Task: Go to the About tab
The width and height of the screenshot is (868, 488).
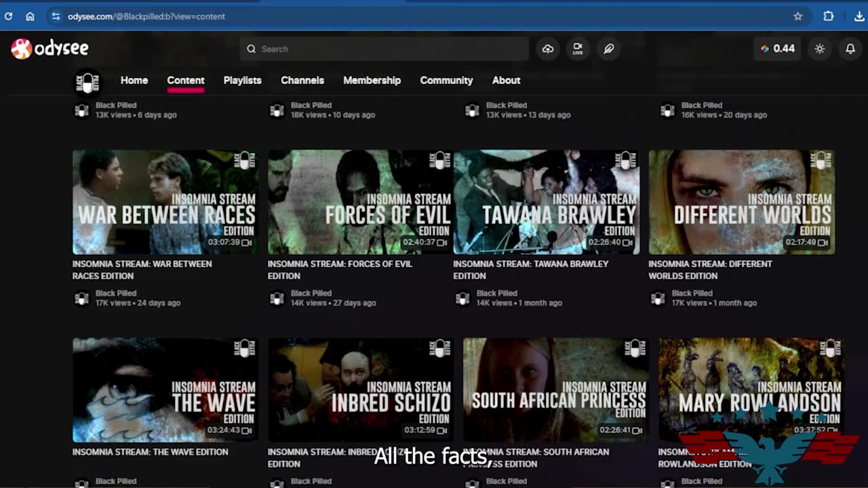Action: click(506, 80)
